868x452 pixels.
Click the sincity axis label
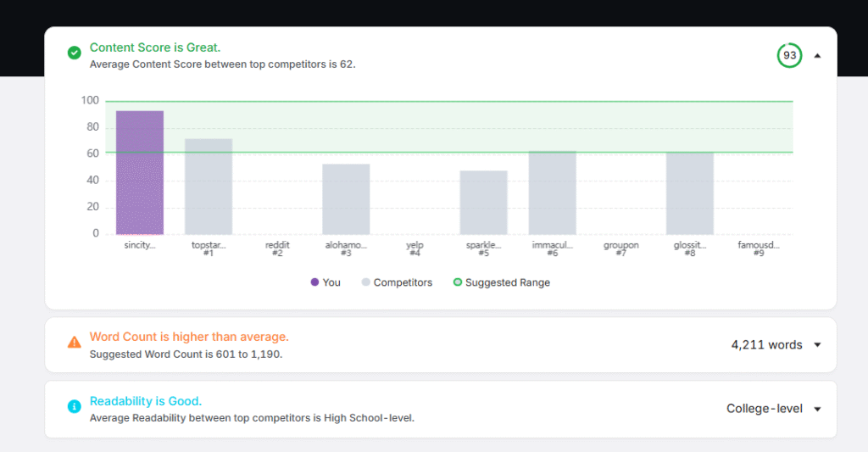pyautogui.click(x=140, y=245)
